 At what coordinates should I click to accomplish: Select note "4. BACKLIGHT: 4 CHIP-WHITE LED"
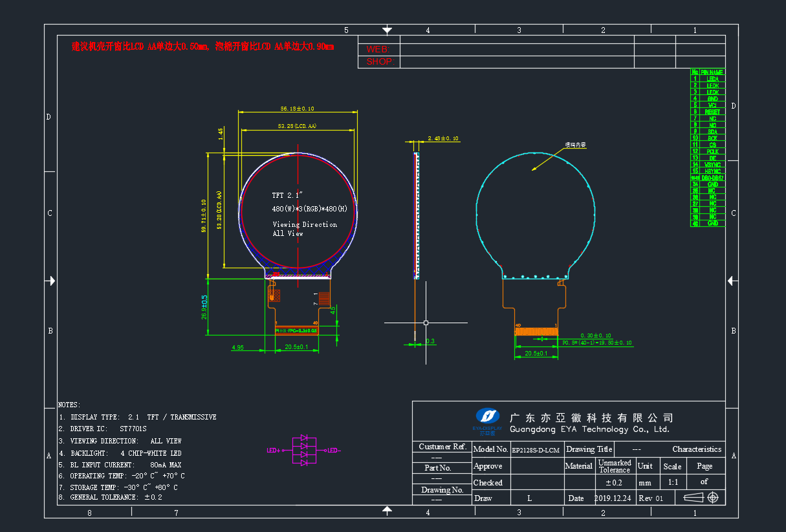pyautogui.click(x=120, y=453)
